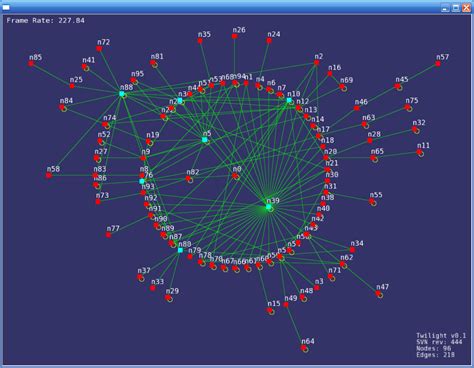Click node n27
The image size is (474, 368).
tap(96, 158)
